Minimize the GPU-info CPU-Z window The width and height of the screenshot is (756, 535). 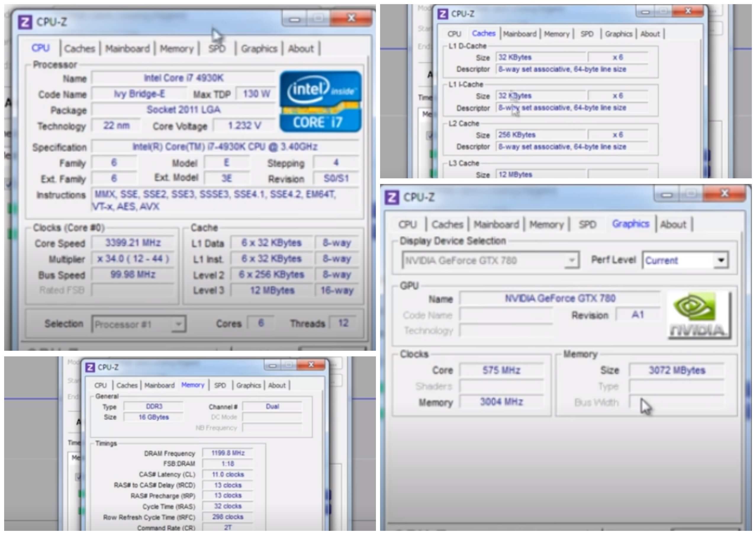tap(667, 195)
